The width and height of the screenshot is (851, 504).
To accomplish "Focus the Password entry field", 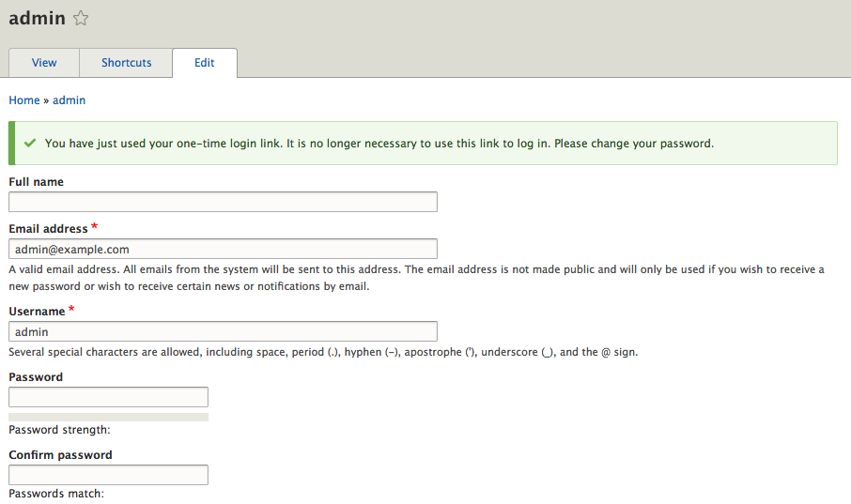I will 108,397.
